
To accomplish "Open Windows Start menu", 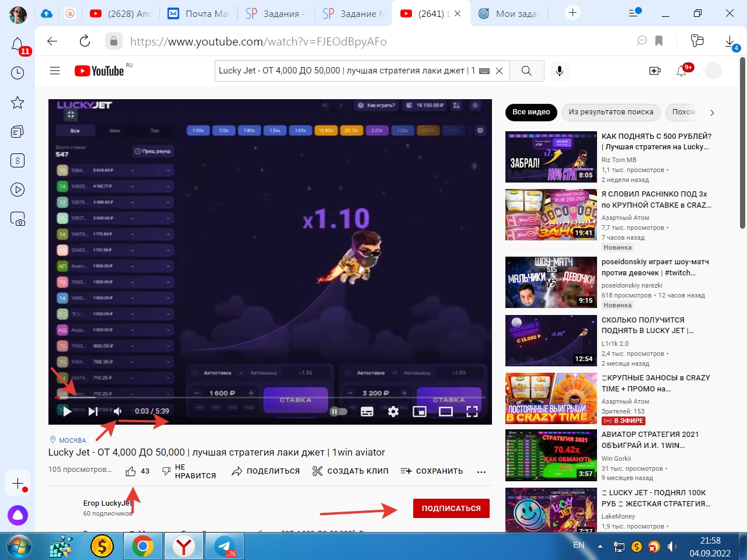I will click(19, 547).
